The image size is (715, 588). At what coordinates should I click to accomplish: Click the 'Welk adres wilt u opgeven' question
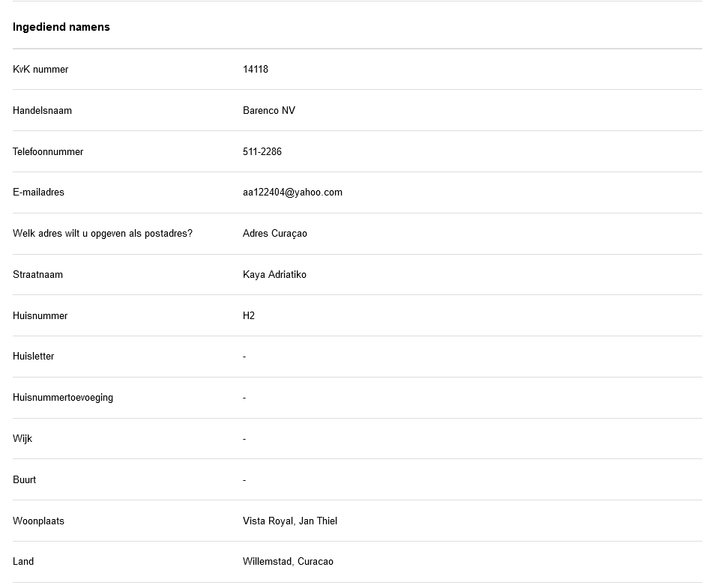point(103,234)
